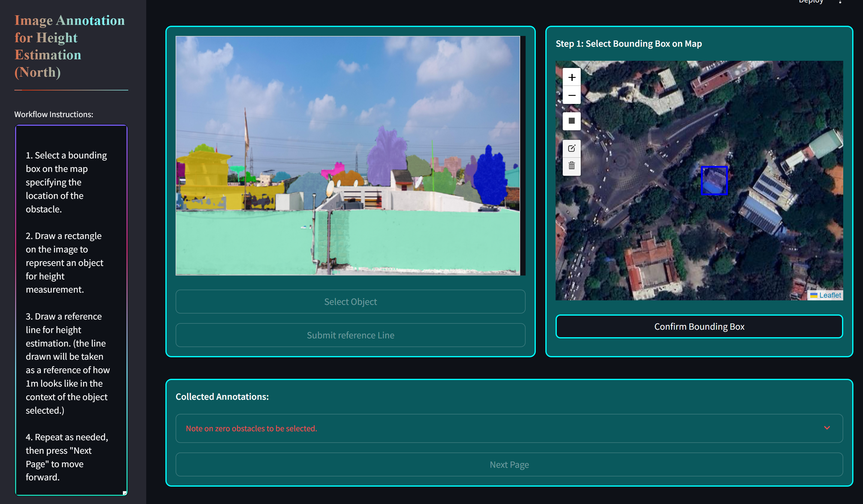Viewport: 863px width, 504px height.
Task: Click the delete layers trash icon
Action: (571, 166)
